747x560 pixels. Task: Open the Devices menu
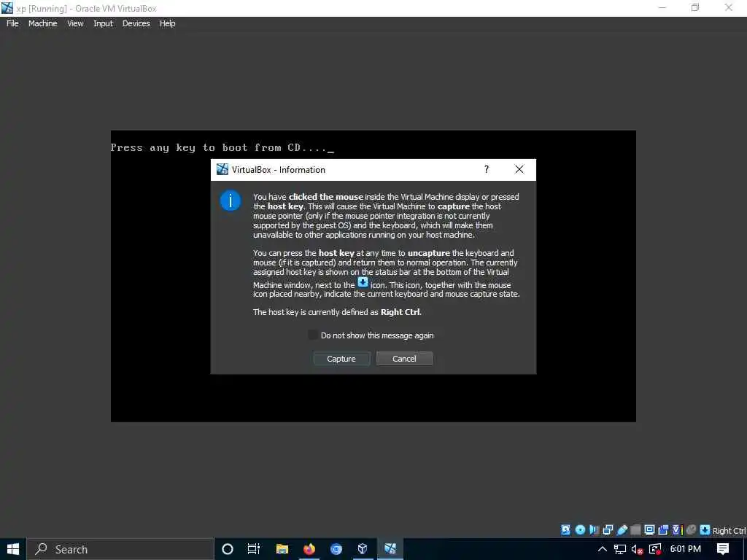(136, 23)
